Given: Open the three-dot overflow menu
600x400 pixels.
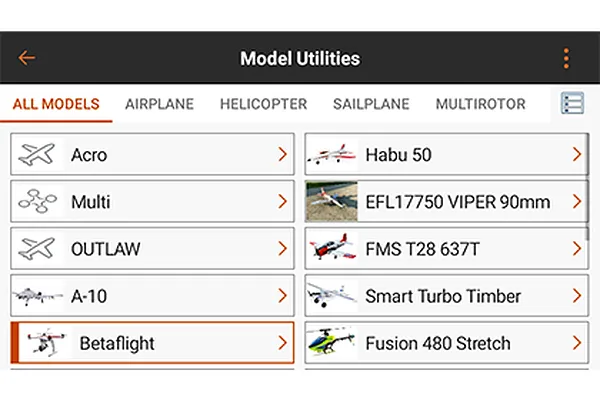Looking at the screenshot, I should tap(566, 58).
